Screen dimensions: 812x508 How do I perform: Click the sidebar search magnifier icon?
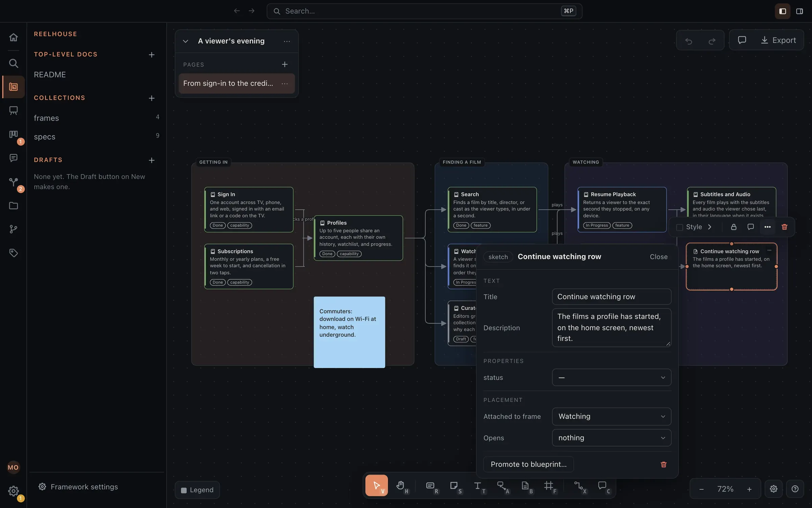pos(13,63)
